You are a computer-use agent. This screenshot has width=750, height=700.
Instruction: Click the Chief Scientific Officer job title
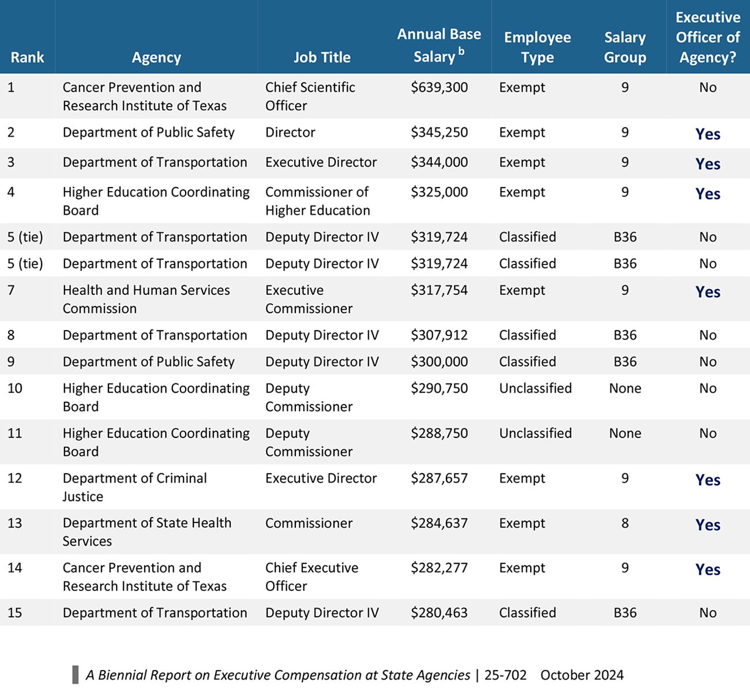tap(310, 96)
